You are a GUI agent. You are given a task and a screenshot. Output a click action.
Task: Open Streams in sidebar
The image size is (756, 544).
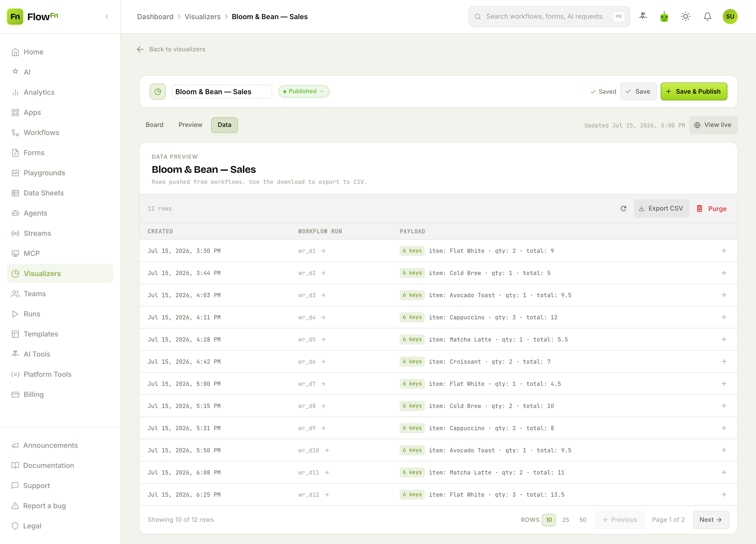pyautogui.click(x=60, y=233)
